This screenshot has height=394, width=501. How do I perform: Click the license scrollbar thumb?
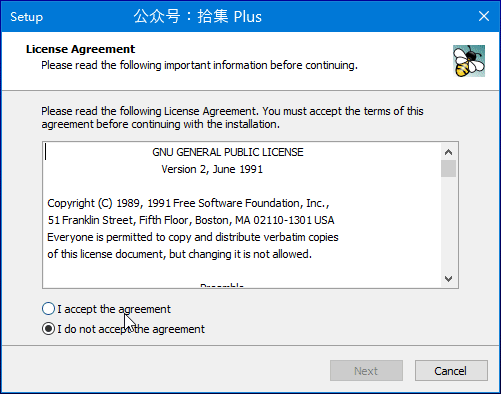coord(449,169)
